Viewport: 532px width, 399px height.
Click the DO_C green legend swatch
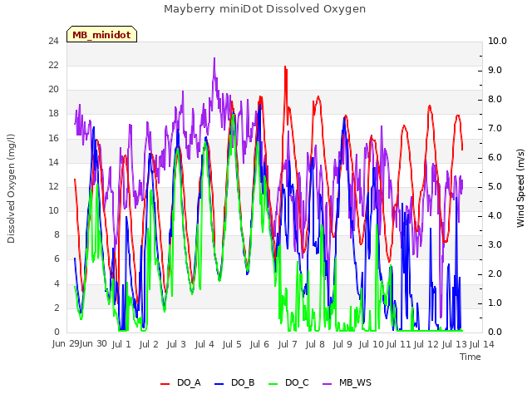point(273,383)
